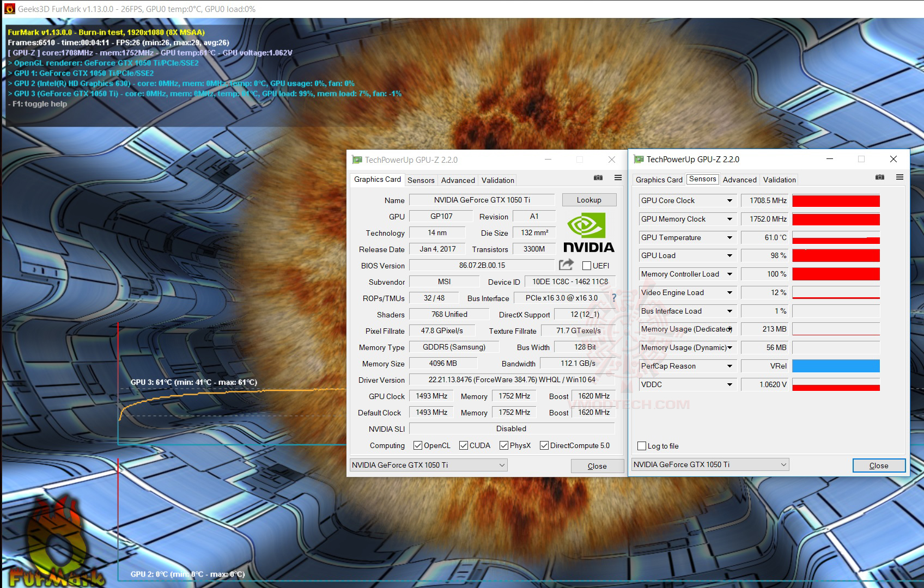Click the GPU Load red graph bar
Viewport: 924px width, 588px height.
pos(836,256)
